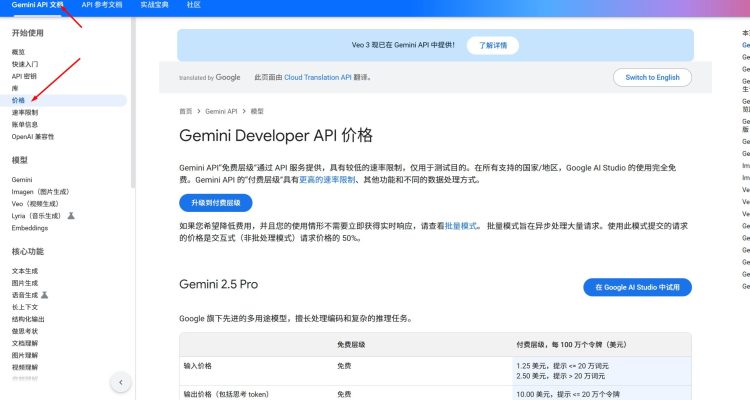Click the experimental flask icon beside Lyria

[x=71, y=216]
